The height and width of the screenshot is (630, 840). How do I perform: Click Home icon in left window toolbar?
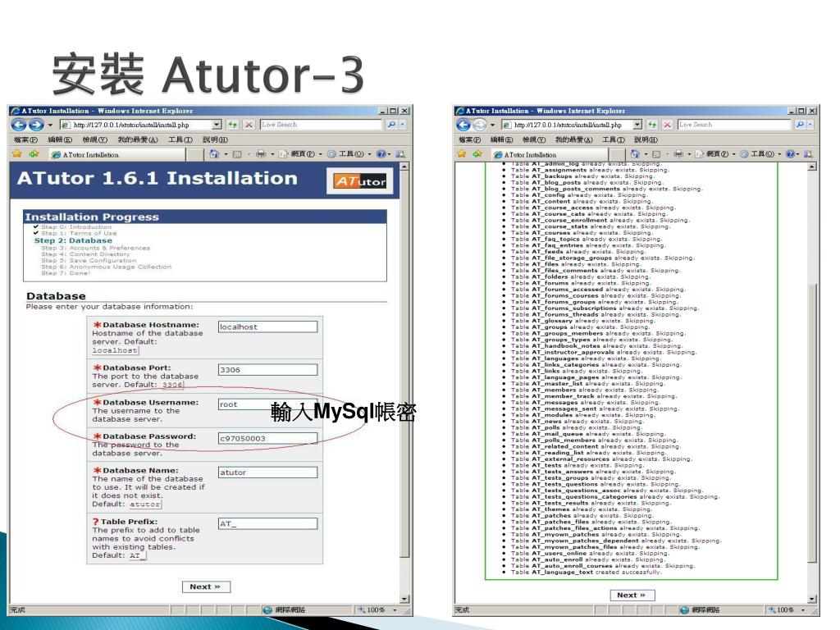coord(214,153)
